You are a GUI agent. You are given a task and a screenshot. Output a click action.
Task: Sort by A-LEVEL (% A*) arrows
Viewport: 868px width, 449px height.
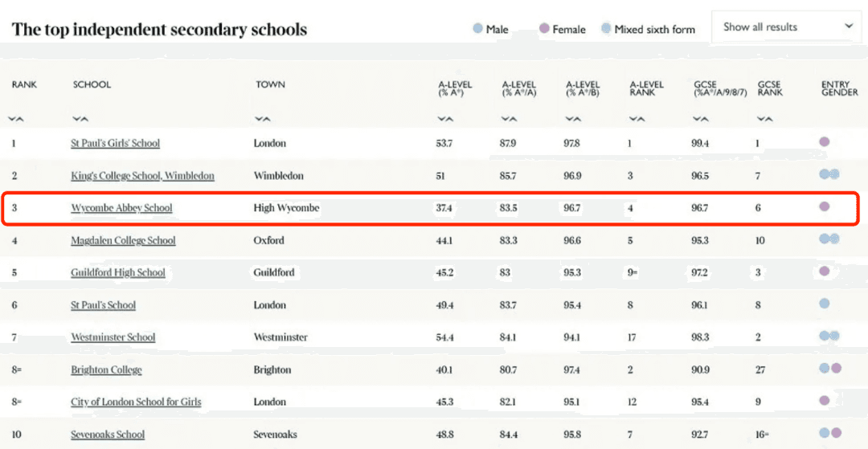click(445, 119)
